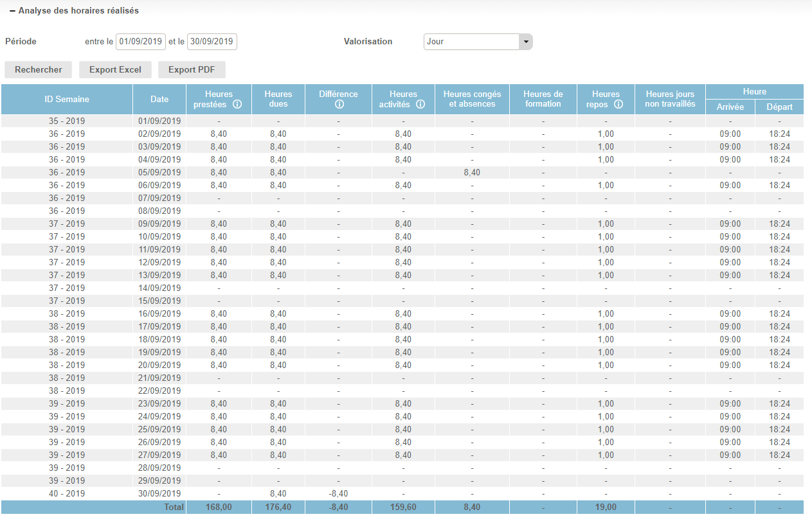Image resolution: width=812 pixels, height=528 pixels.
Task: Click info icon beside Heures prestées
Action: 237,104
